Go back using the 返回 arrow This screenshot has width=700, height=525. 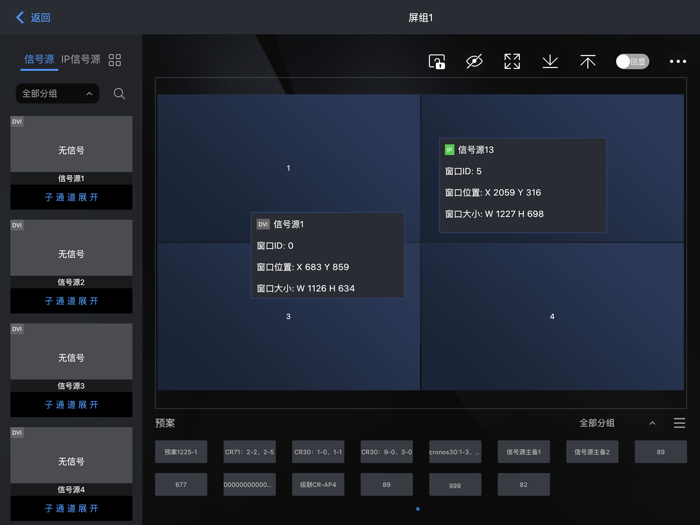[33, 17]
